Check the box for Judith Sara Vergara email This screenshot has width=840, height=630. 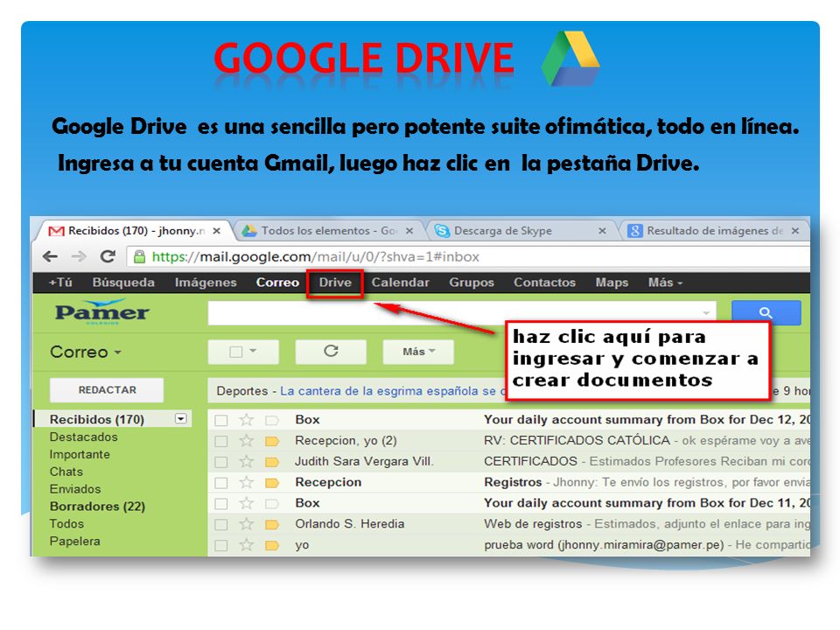pyautogui.click(x=220, y=462)
